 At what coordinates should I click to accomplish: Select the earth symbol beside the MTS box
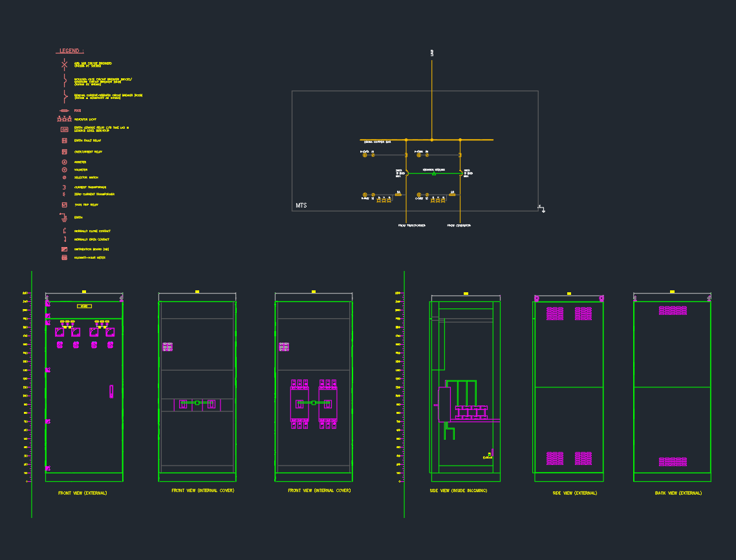[x=543, y=209]
